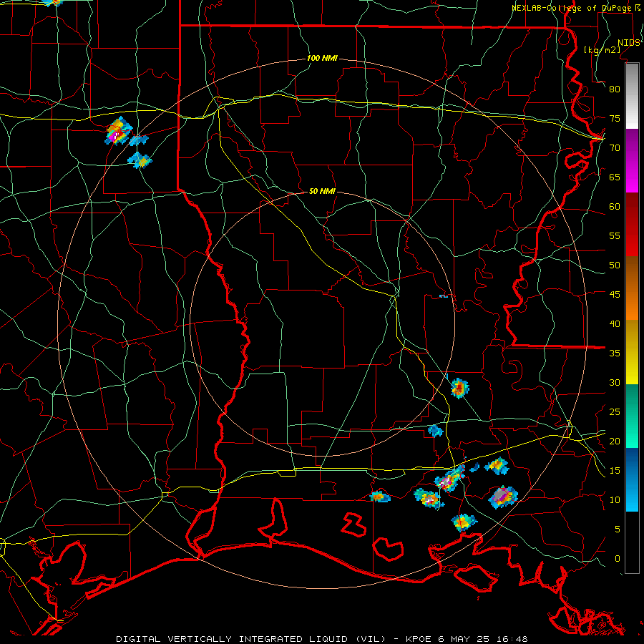Click the "65" value on the VIL scale

(x=615, y=177)
